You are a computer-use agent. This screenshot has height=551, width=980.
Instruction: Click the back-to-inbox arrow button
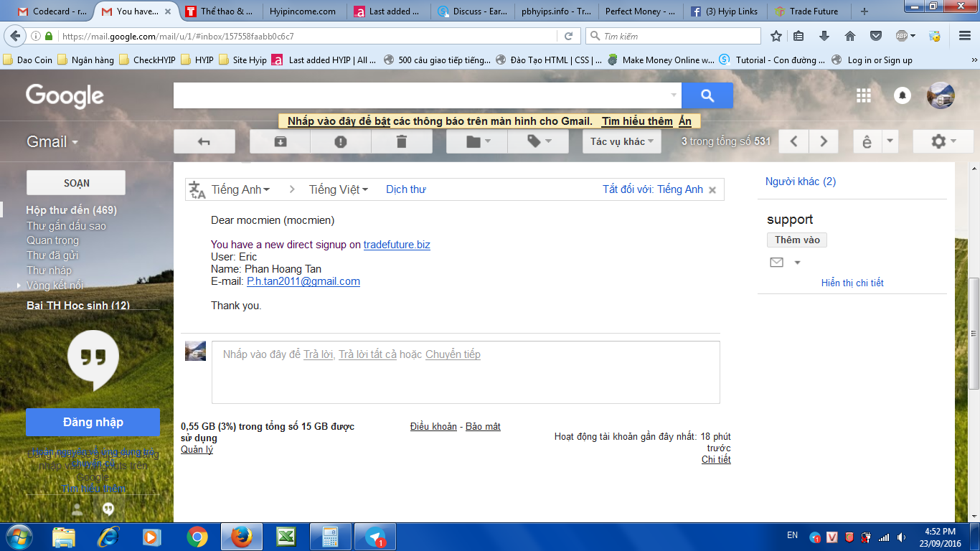click(204, 141)
